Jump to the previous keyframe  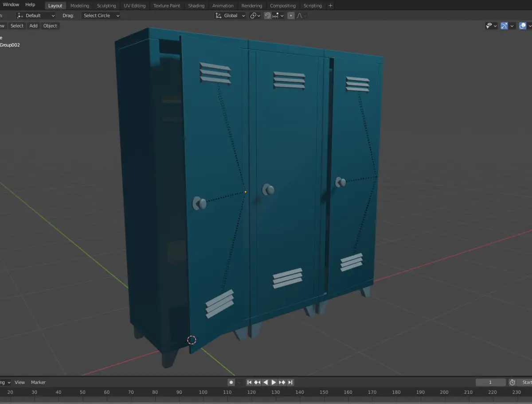258,382
